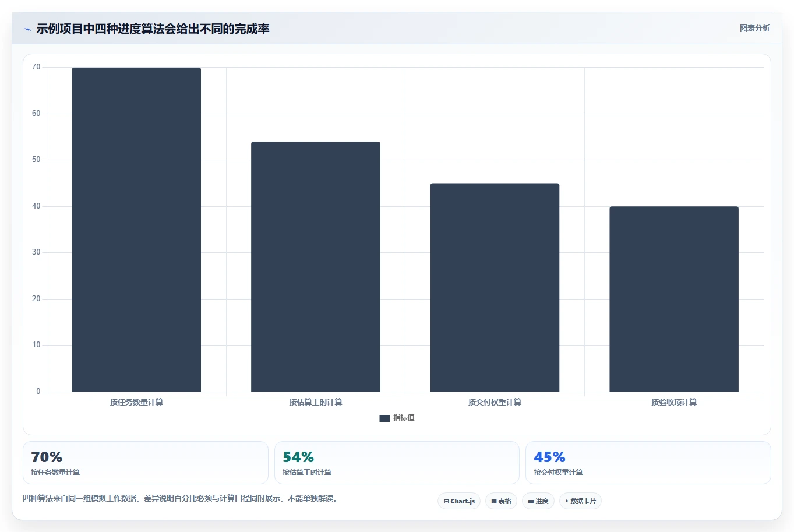Viewport: 794px width, 532px height.
Task: Click the 按估算工时计算 x-axis label
Action: coord(316,403)
